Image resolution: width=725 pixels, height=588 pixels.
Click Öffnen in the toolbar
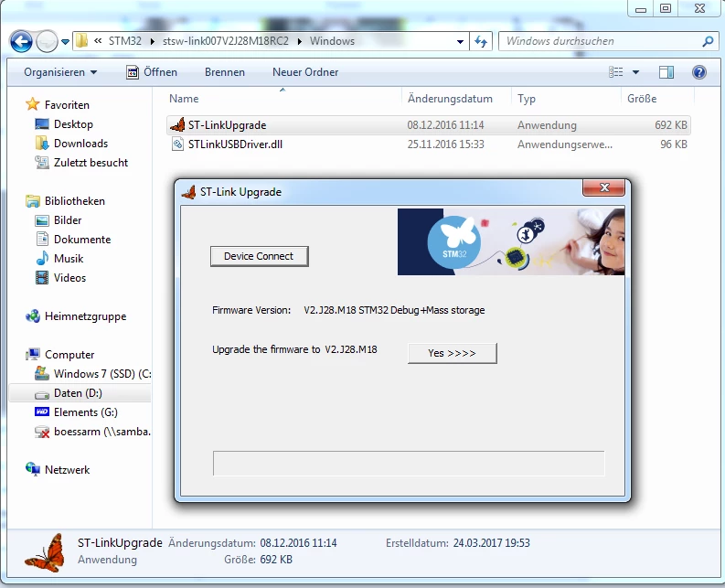(152, 72)
